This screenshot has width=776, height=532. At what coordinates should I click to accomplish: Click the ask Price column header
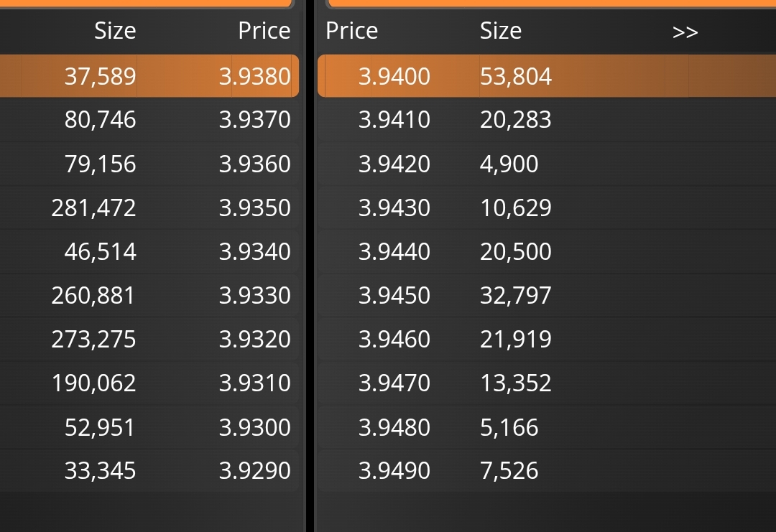[x=352, y=31]
